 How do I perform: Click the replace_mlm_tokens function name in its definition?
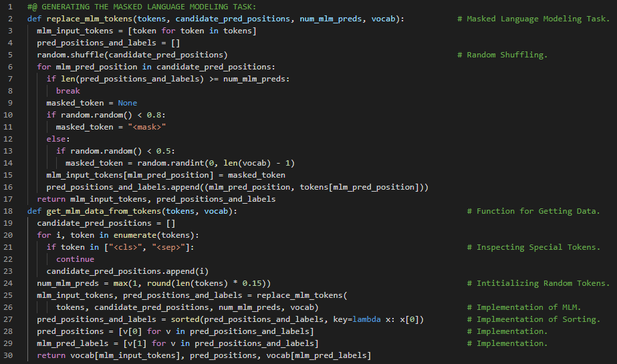pos(84,18)
